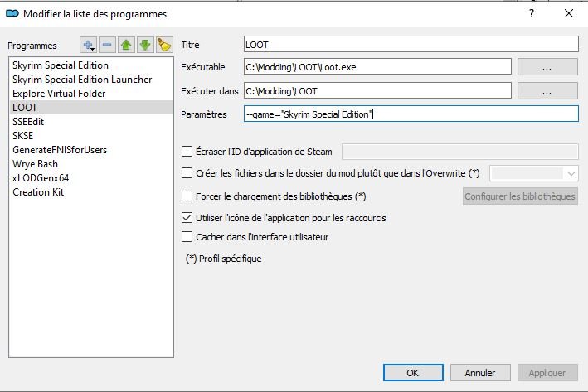Click the add program plus icon
This screenshot has height=392, width=588.
[89, 45]
